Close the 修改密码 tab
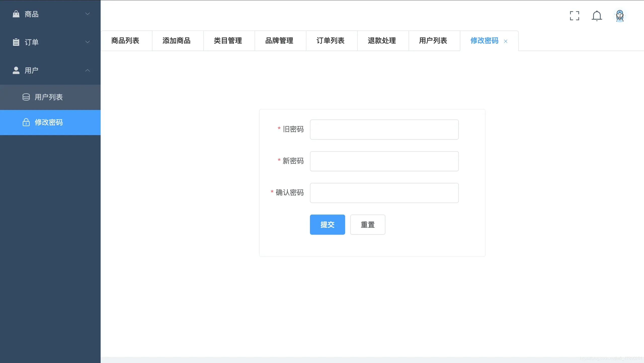This screenshot has height=363, width=644. point(505,41)
